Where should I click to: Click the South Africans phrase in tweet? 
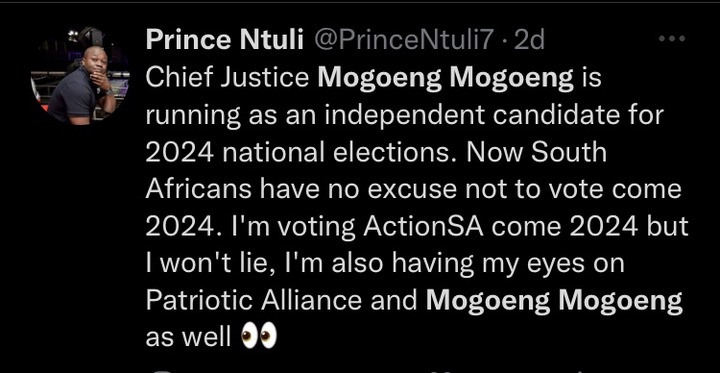click(x=376, y=171)
